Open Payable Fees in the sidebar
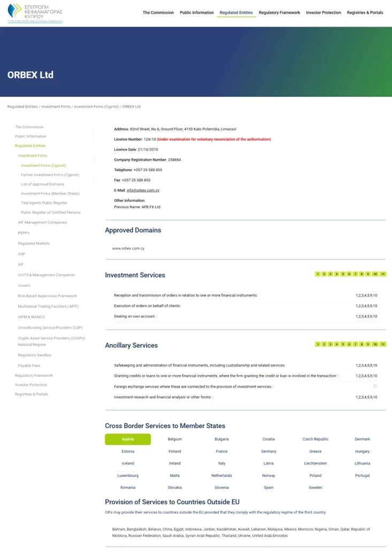This screenshot has width=392, height=548. coord(29,366)
